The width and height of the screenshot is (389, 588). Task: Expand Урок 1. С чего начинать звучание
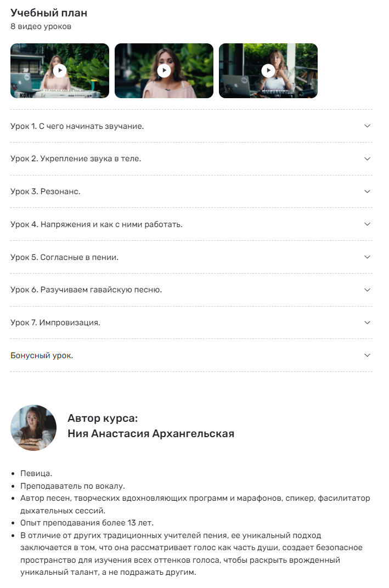(x=367, y=126)
